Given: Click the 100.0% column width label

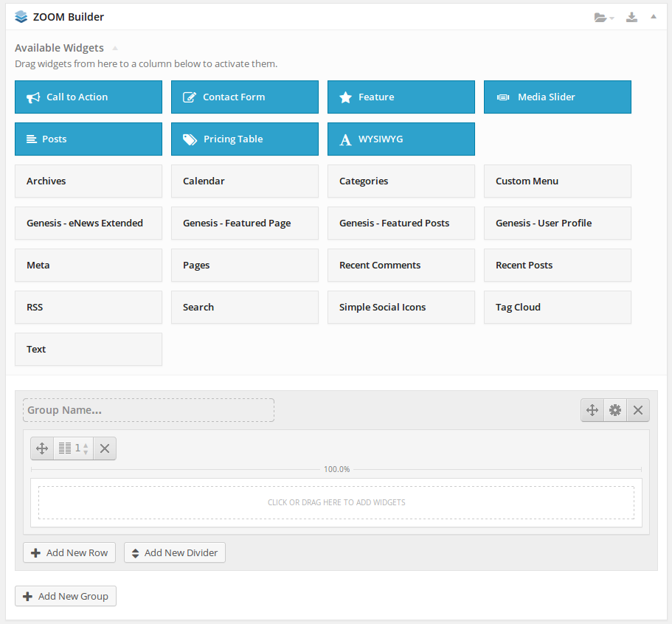Looking at the screenshot, I should (336, 469).
